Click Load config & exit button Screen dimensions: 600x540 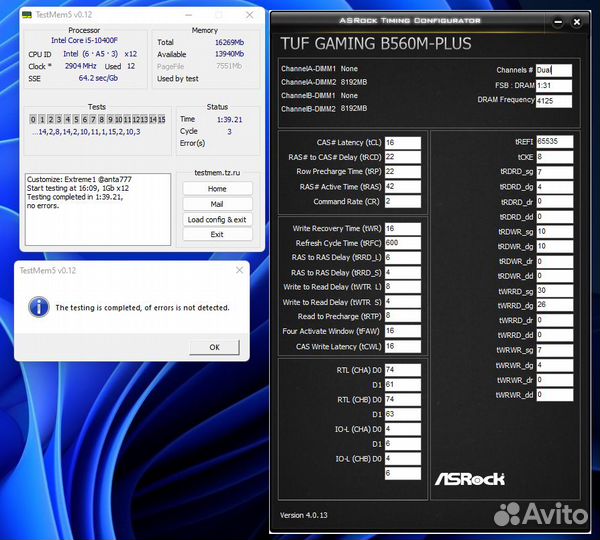click(x=217, y=219)
